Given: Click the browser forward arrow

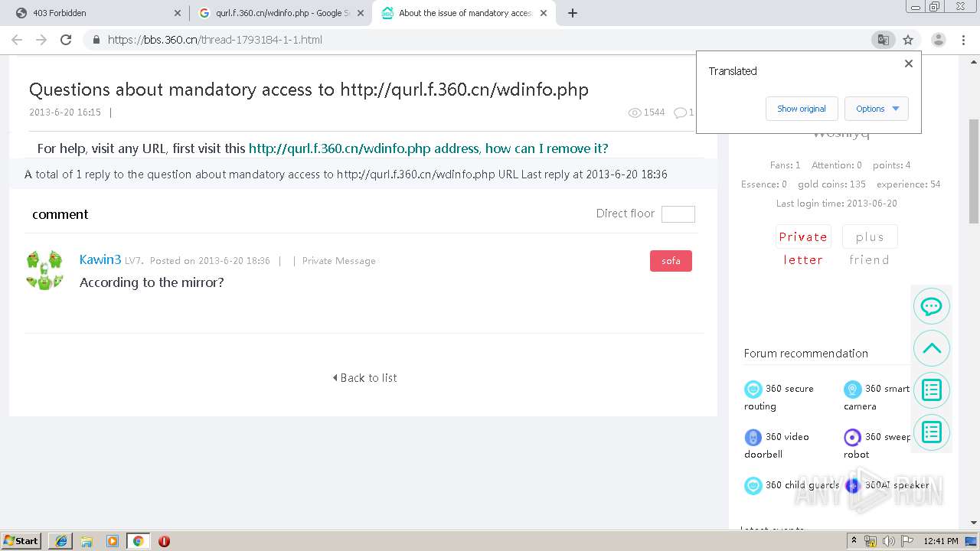Looking at the screenshot, I should (41, 40).
